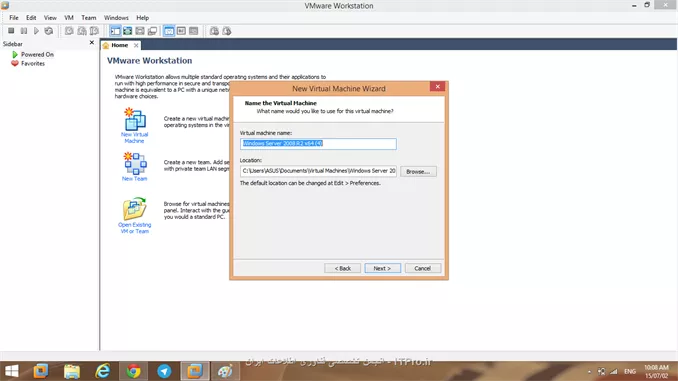Click the Next button in wizard
678x381 pixels.
[x=382, y=269]
